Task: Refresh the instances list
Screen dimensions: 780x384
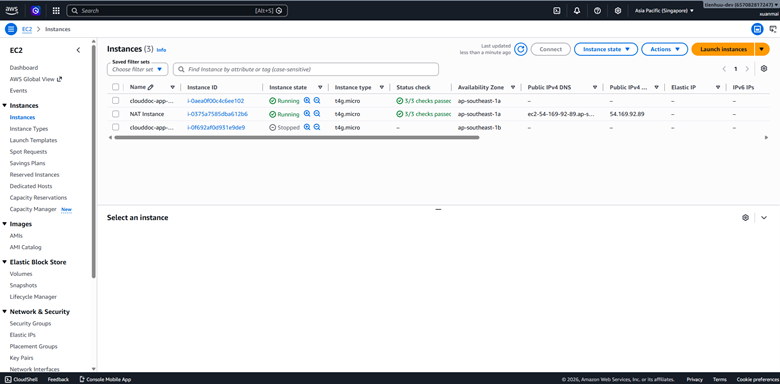Action: click(x=520, y=49)
